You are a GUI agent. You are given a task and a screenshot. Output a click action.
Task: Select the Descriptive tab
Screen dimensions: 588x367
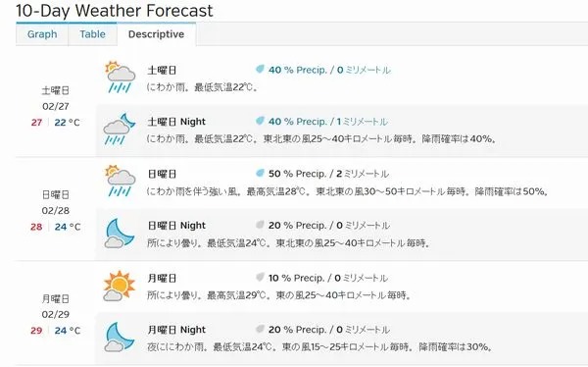coord(156,34)
